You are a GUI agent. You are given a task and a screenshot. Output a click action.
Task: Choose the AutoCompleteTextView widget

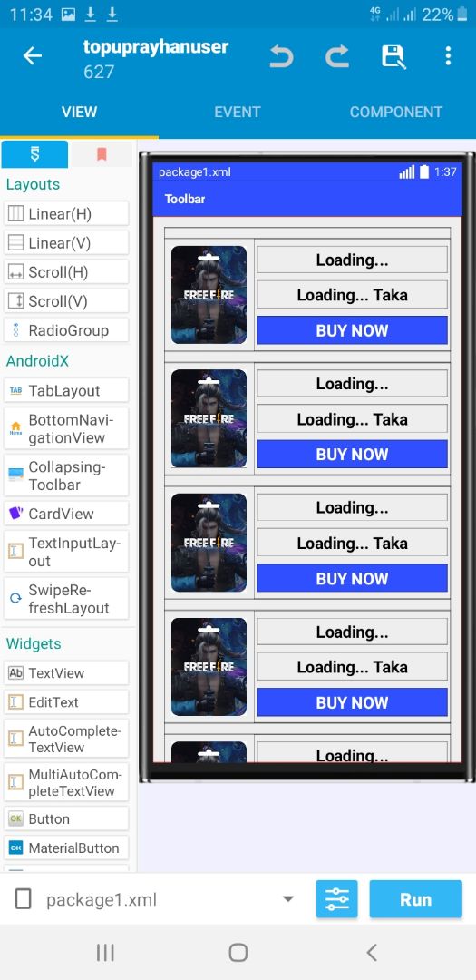[x=66, y=738]
